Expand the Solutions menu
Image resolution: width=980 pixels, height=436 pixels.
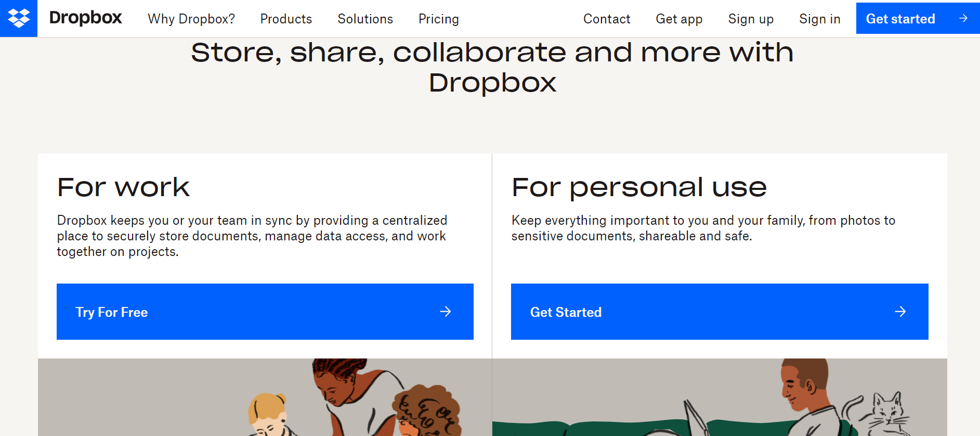tap(365, 19)
